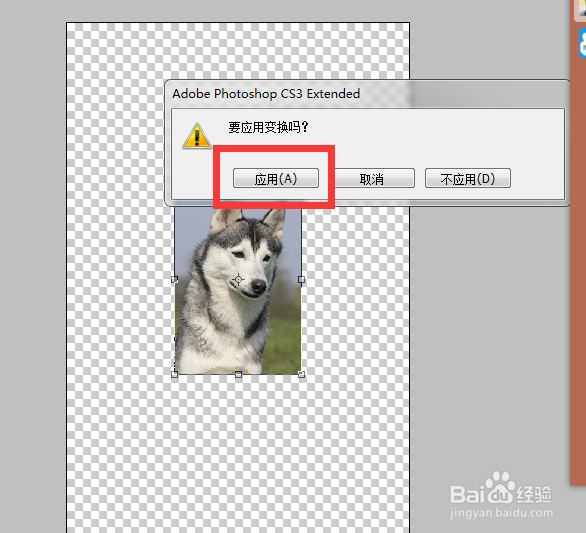Select the bottom-center transform handle
This screenshot has width=586, height=533.
pyautogui.click(x=238, y=374)
